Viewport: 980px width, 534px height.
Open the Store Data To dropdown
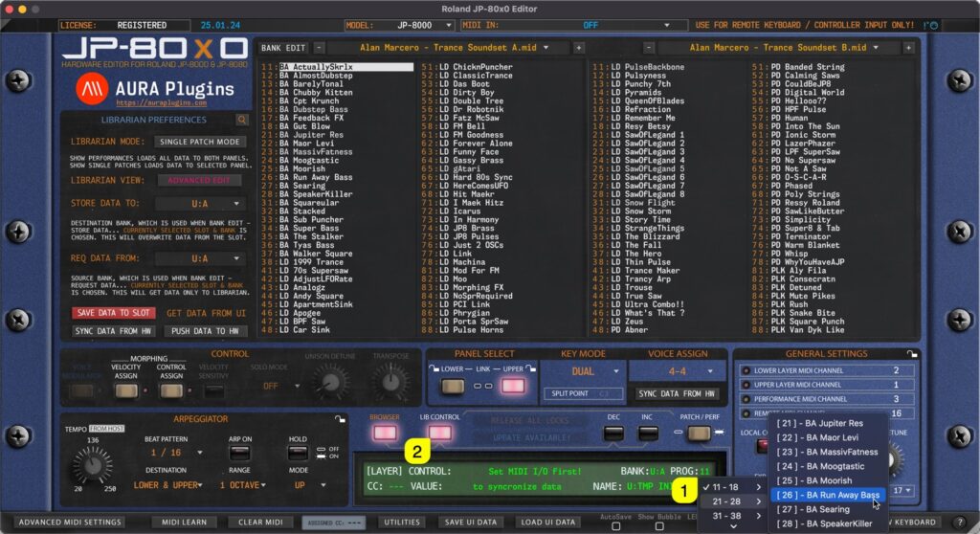point(200,204)
